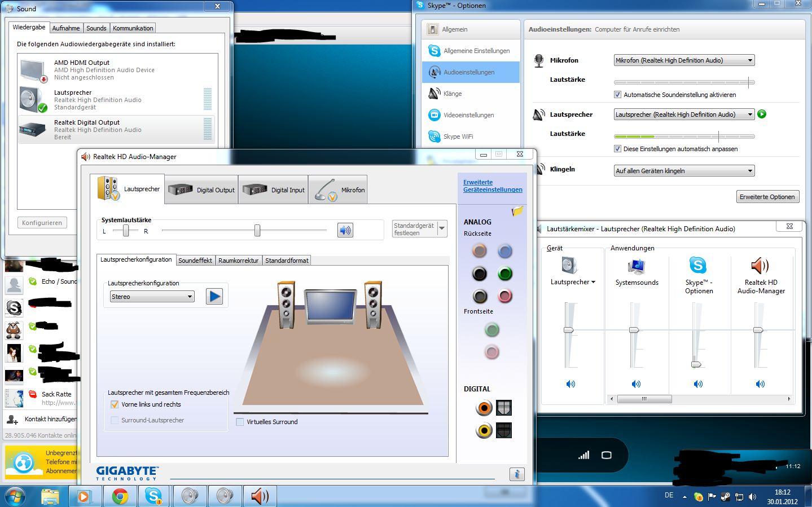Toggle 'Vorne links und rechts' checkbox
The image size is (812, 507).
click(115, 404)
